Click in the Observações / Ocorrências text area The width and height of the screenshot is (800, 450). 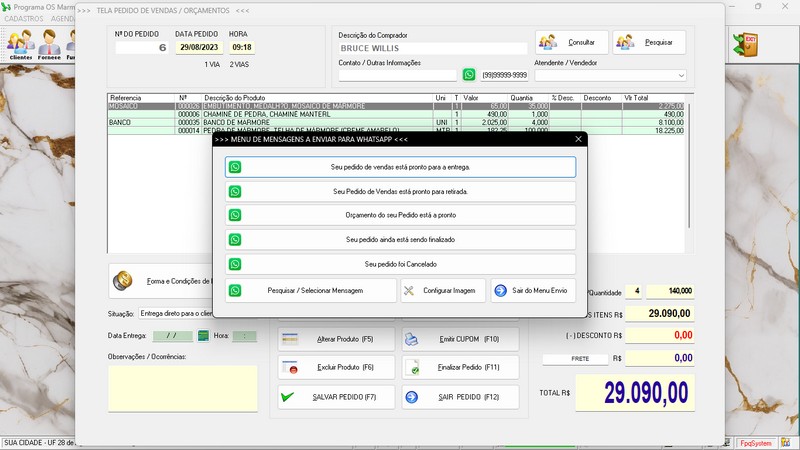[182, 388]
